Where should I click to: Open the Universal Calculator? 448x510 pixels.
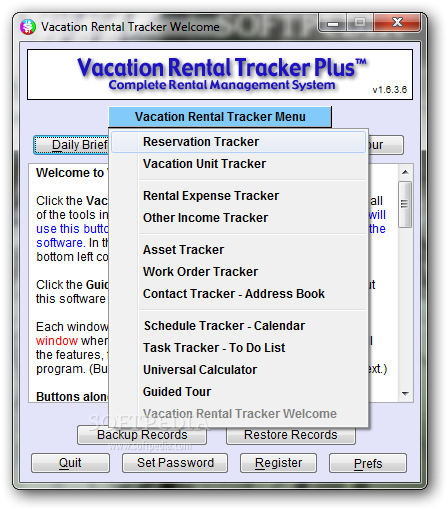[238, 370]
